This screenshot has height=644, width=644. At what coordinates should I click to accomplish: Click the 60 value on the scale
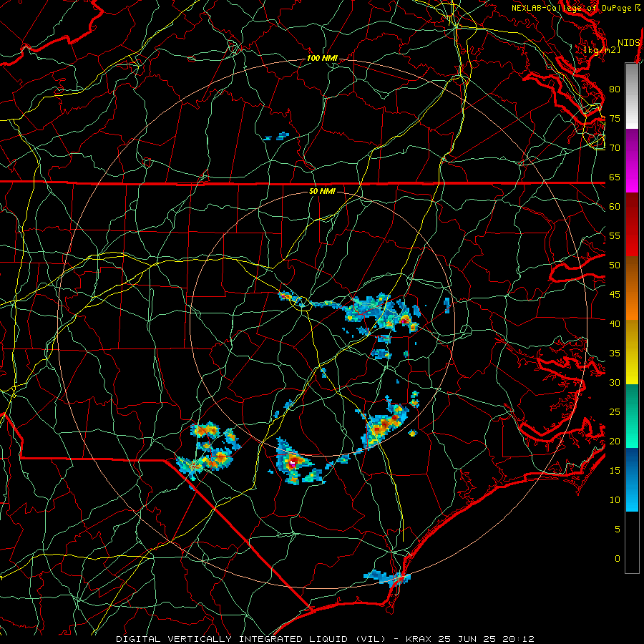pyautogui.click(x=615, y=207)
